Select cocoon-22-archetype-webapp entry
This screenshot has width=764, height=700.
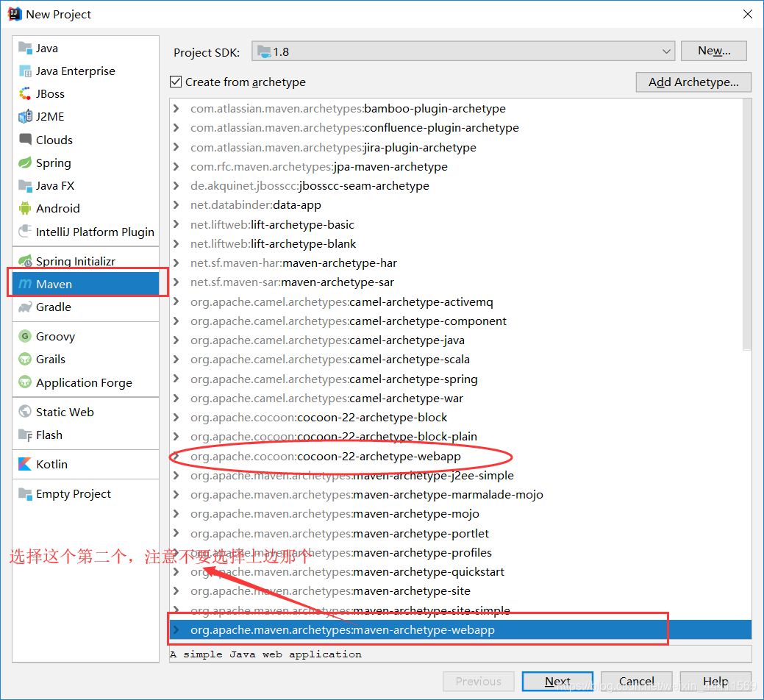click(x=326, y=457)
